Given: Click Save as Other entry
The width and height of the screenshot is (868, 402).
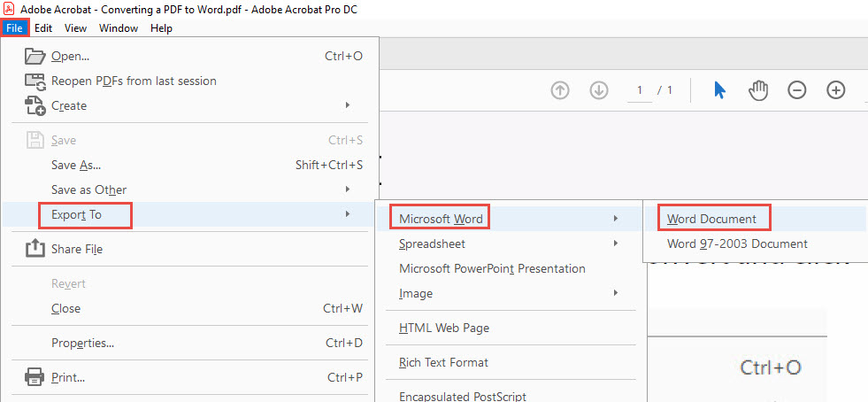Looking at the screenshot, I should click(89, 189).
